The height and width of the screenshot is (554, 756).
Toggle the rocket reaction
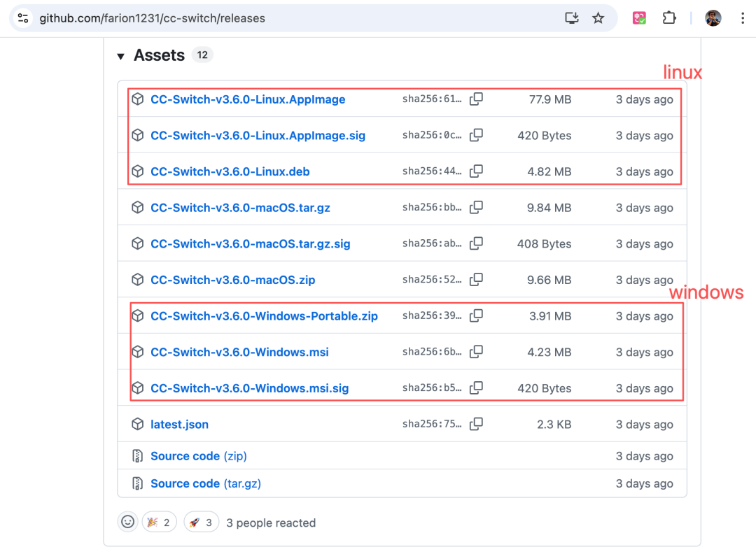tap(201, 523)
